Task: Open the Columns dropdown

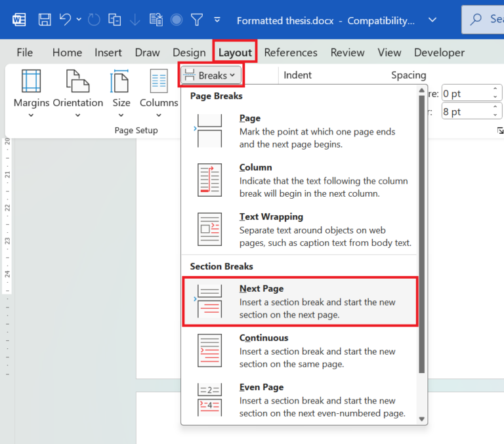Action: click(159, 94)
